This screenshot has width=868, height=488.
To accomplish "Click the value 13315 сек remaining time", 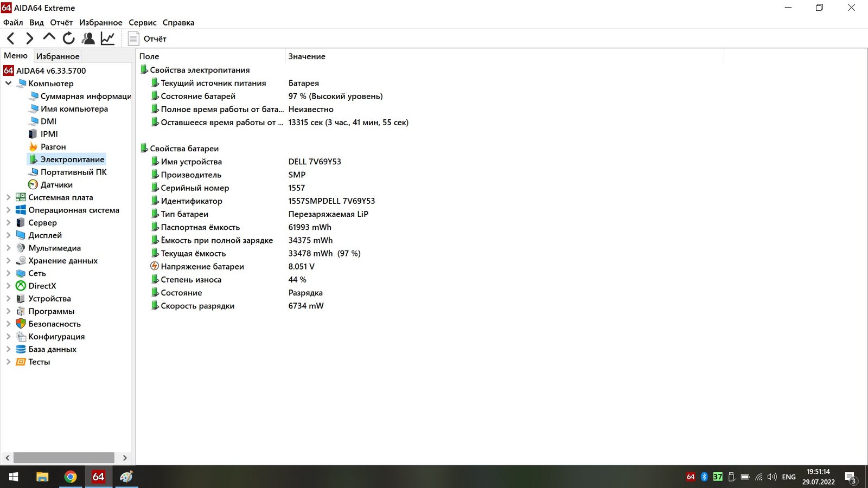I will (348, 123).
